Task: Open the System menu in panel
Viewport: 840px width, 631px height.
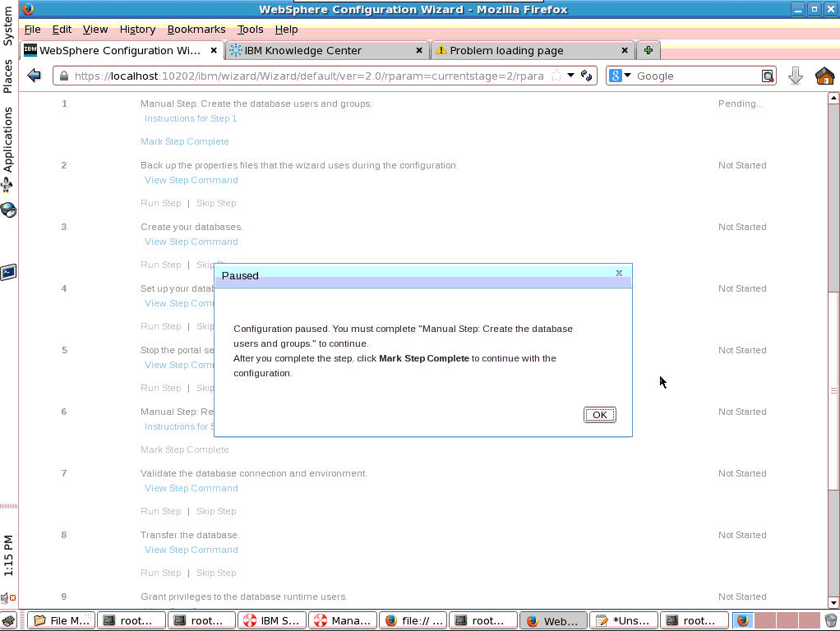Action: click(x=7, y=25)
